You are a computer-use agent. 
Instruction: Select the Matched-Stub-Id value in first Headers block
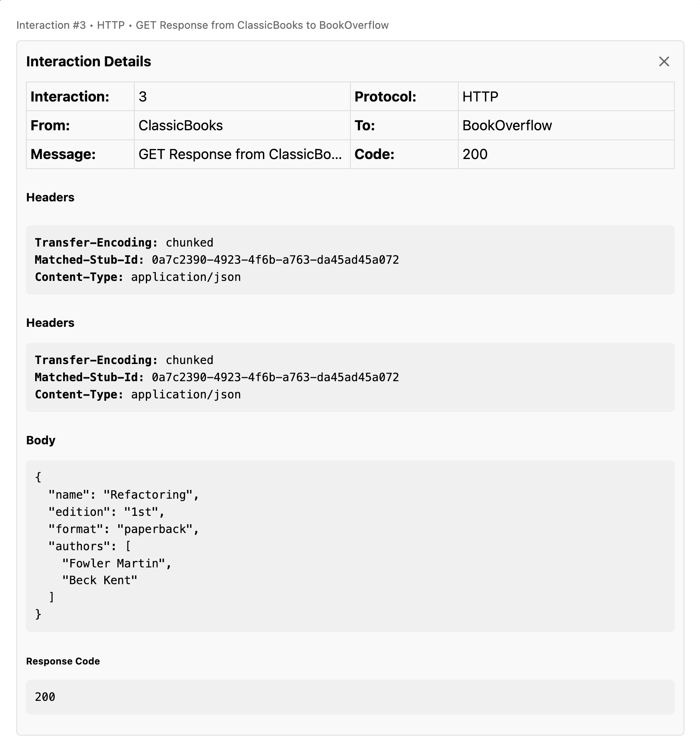(x=275, y=260)
